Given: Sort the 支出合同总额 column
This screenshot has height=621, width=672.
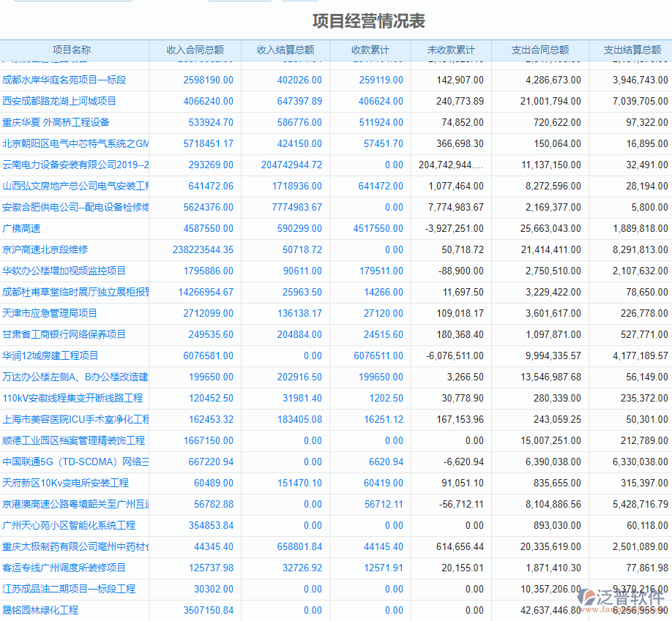Looking at the screenshot, I should click(540, 50).
